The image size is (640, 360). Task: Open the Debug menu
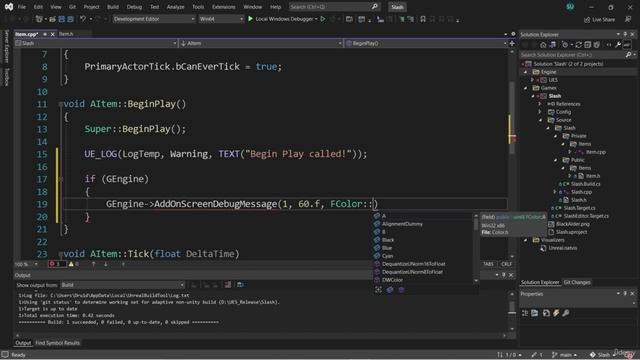pyautogui.click(x=134, y=7)
